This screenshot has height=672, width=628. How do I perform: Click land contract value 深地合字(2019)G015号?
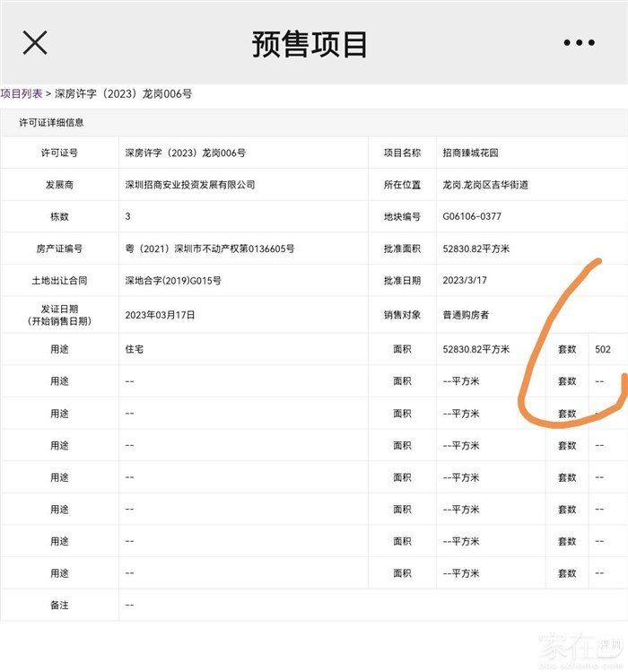pyautogui.click(x=173, y=281)
